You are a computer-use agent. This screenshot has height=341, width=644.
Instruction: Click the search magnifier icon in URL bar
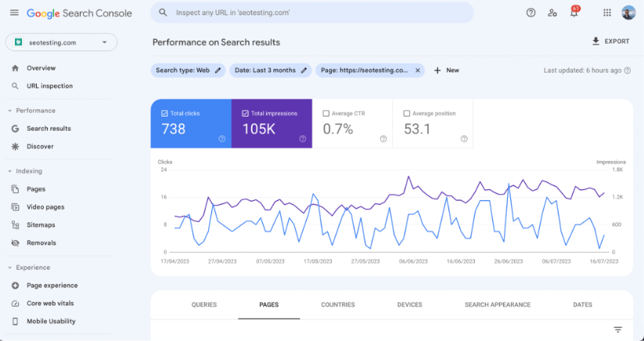coord(163,13)
